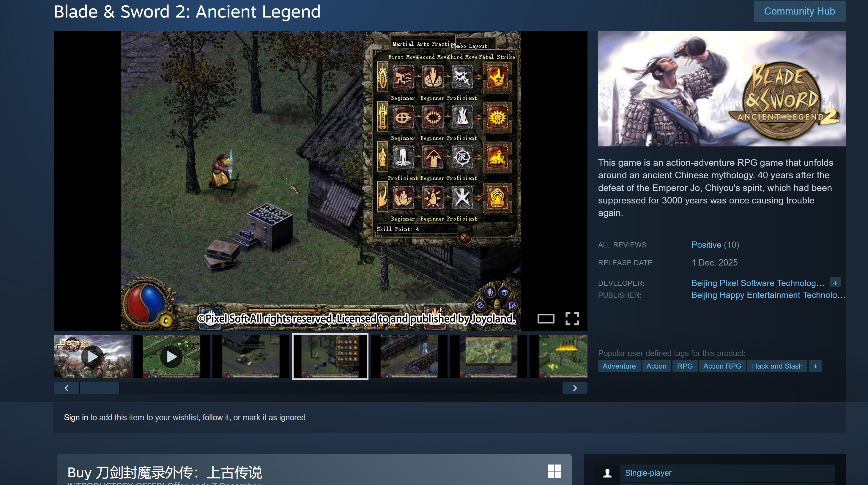Open the Positive reviews summary link
This screenshot has width=868, height=485.
(x=706, y=245)
